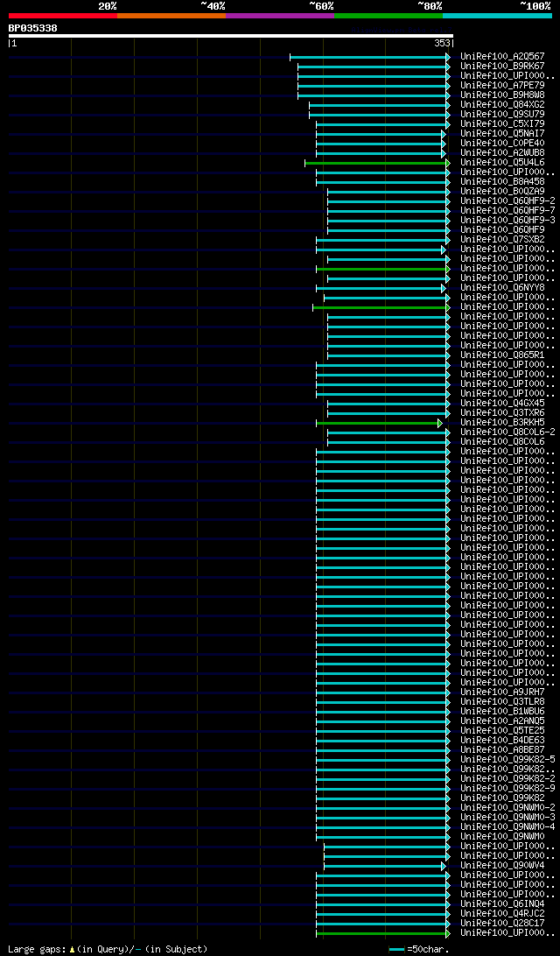This screenshot has width=560, height=956.
Task: Select the UniRef100_Q4GX45 label
Action: (502, 404)
